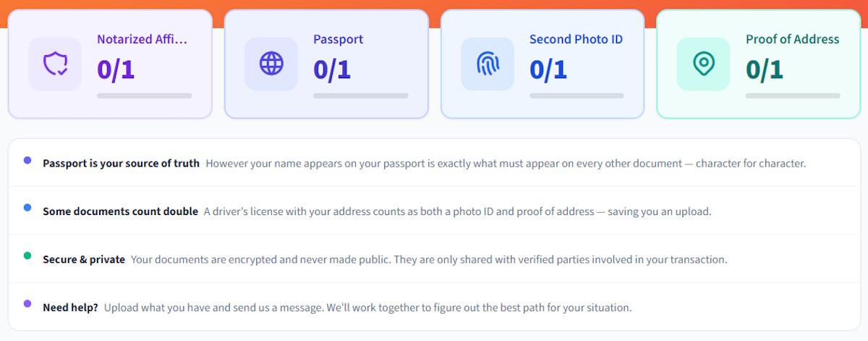Click the globe icon on Passport card
Viewport: 868px width, 341px height.
(271, 64)
